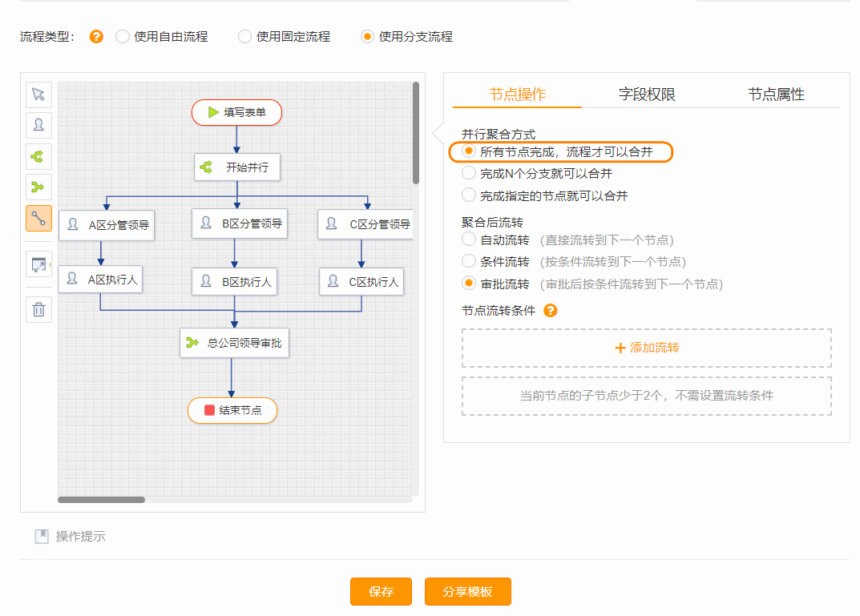
Task: Pick the person approval node tool
Action: (x=38, y=126)
